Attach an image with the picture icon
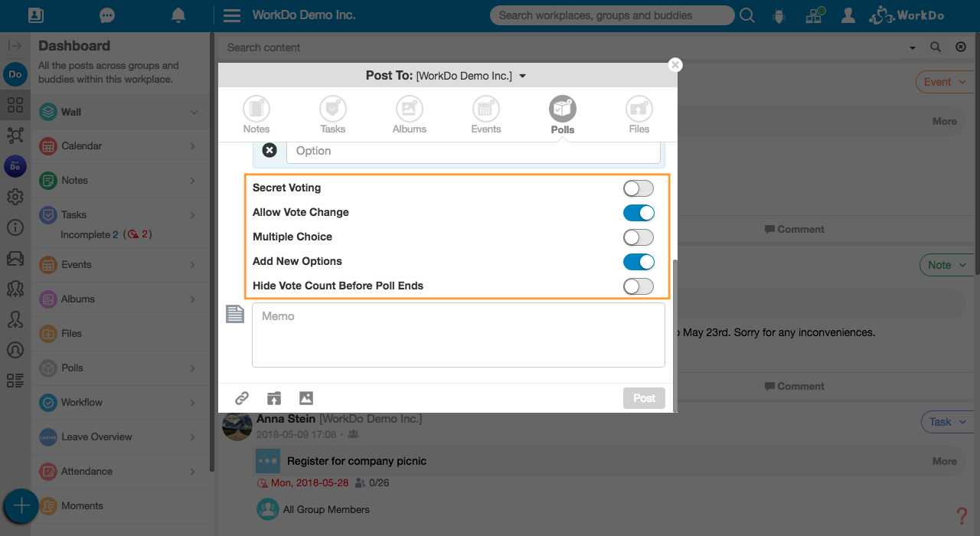This screenshot has width=980, height=536. pos(306,398)
